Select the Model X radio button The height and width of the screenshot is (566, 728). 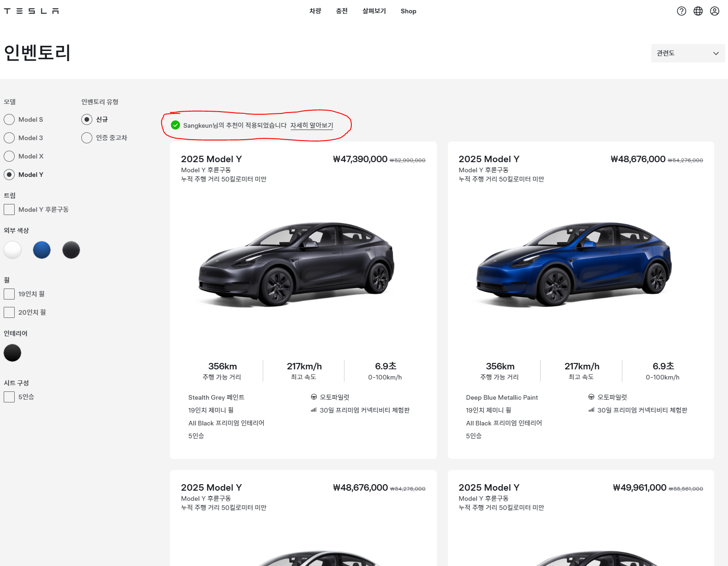tap(9, 156)
